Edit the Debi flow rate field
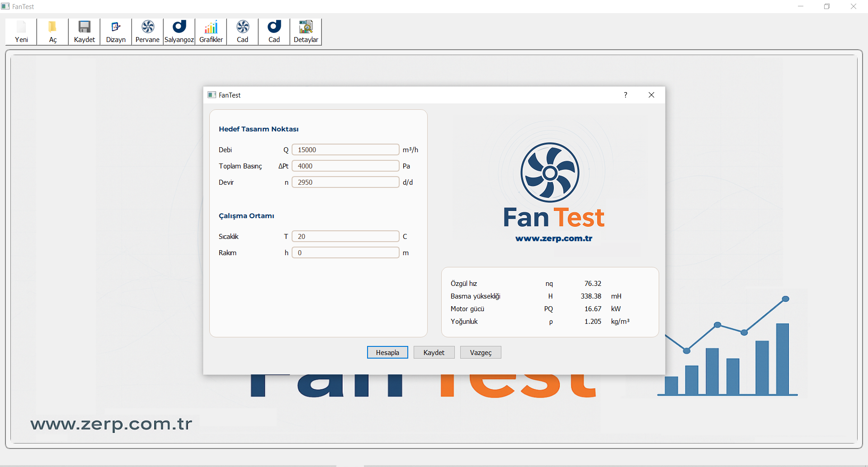The width and height of the screenshot is (868, 467). [345, 149]
